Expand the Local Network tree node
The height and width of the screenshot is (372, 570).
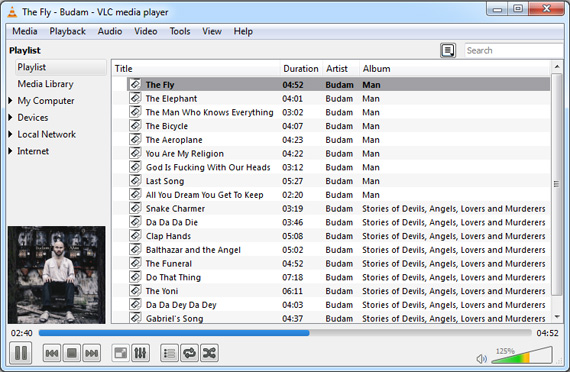click(11, 134)
